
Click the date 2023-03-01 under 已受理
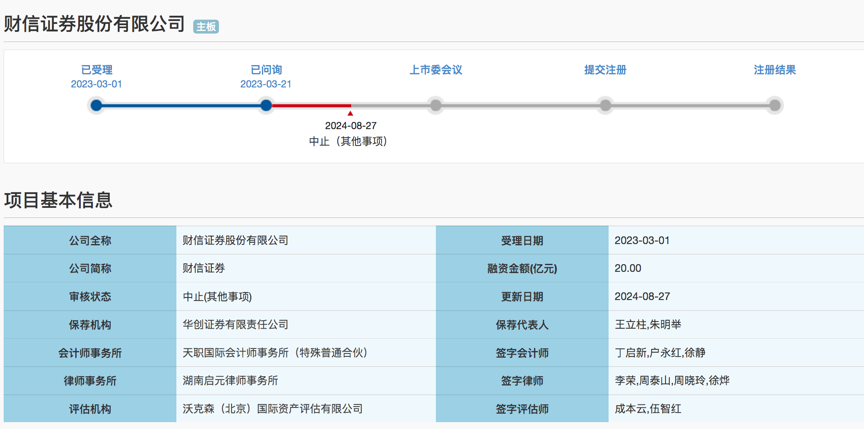(96, 84)
